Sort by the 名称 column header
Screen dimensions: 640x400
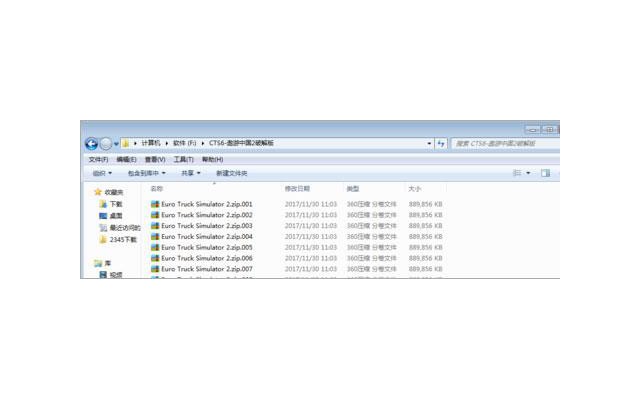[157, 189]
